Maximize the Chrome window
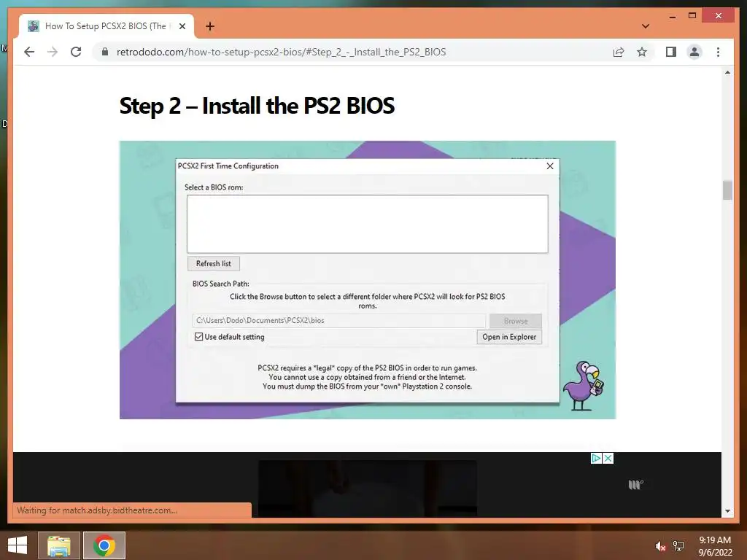This screenshot has width=747, height=560. 692,16
